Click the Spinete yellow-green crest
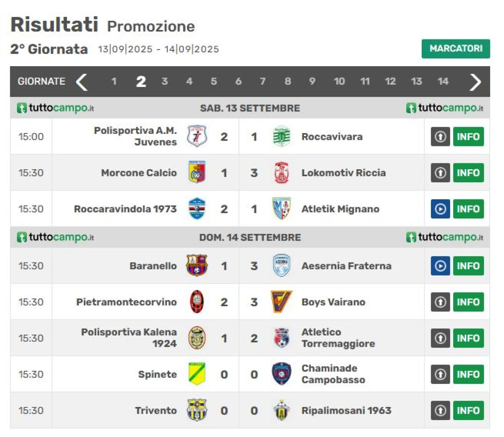Image resolution: width=504 pixels, height=437 pixels. click(197, 374)
